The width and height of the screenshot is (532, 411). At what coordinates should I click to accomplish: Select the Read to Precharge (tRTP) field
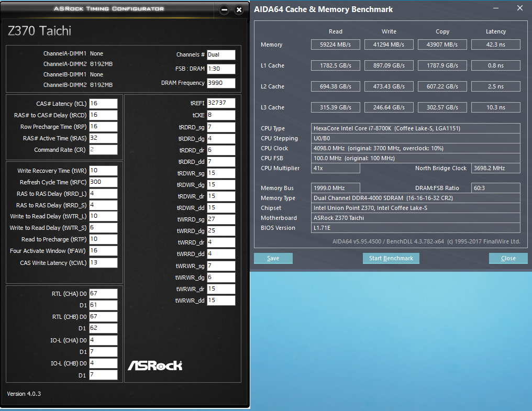tap(103, 239)
